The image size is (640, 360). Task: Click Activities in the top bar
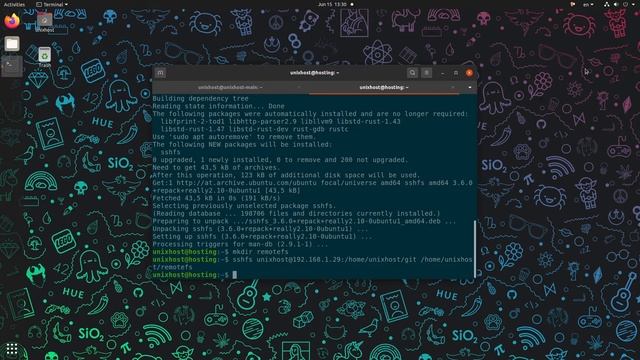[14, 4]
